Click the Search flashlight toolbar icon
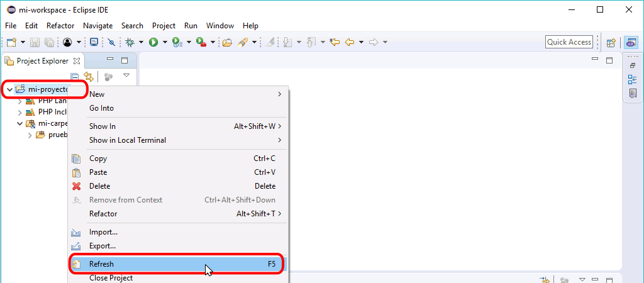The height and width of the screenshot is (283, 644). (x=242, y=42)
